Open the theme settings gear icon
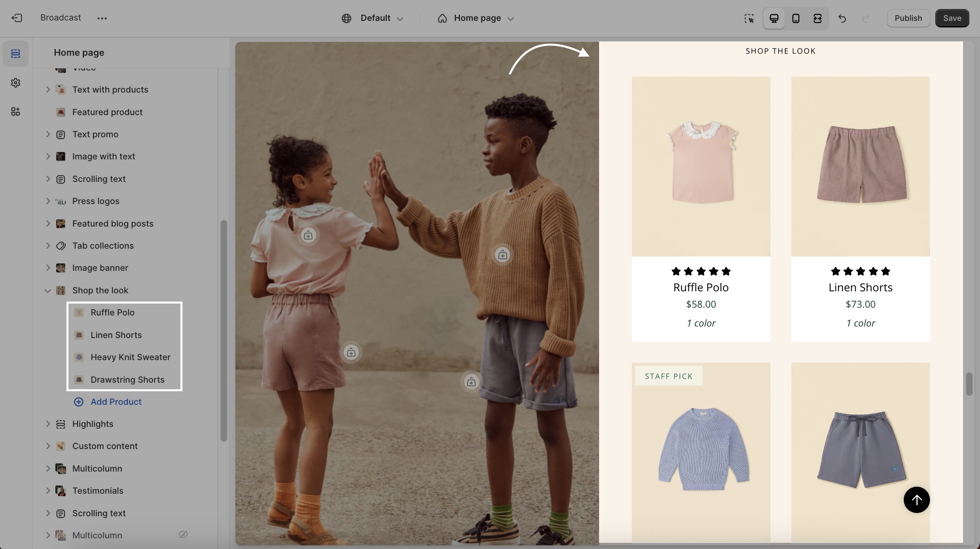980x549 pixels. tap(16, 83)
